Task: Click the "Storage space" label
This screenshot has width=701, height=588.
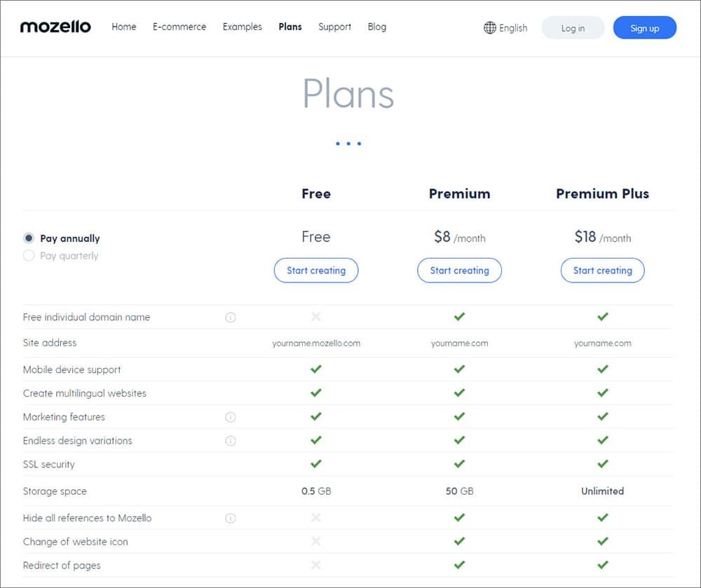Action: click(x=55, y=491)
